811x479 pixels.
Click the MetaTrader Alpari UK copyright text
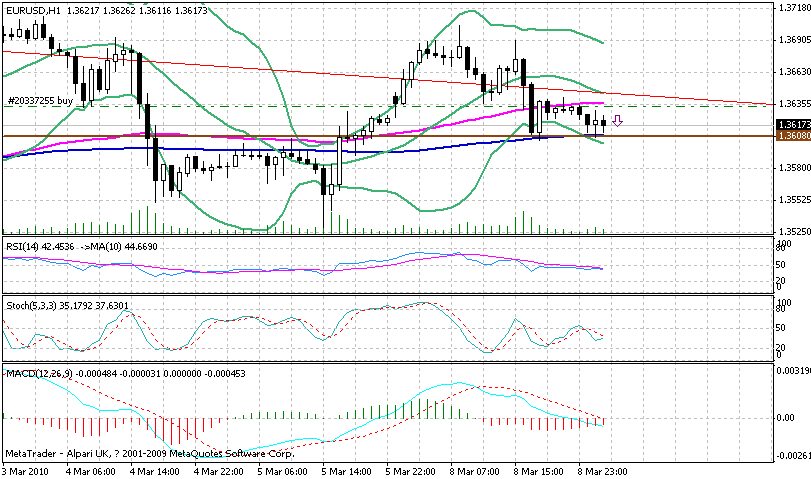pos(149,454)
